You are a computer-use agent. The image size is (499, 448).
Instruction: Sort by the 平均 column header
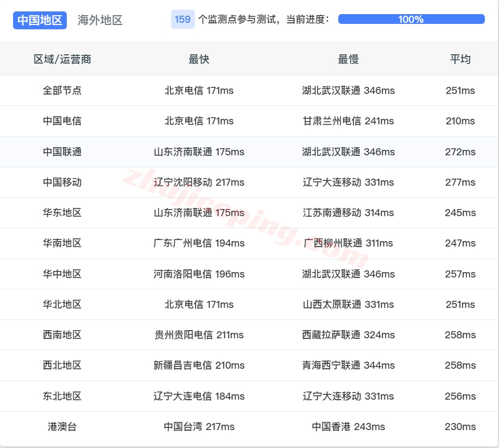click(460, 59)
